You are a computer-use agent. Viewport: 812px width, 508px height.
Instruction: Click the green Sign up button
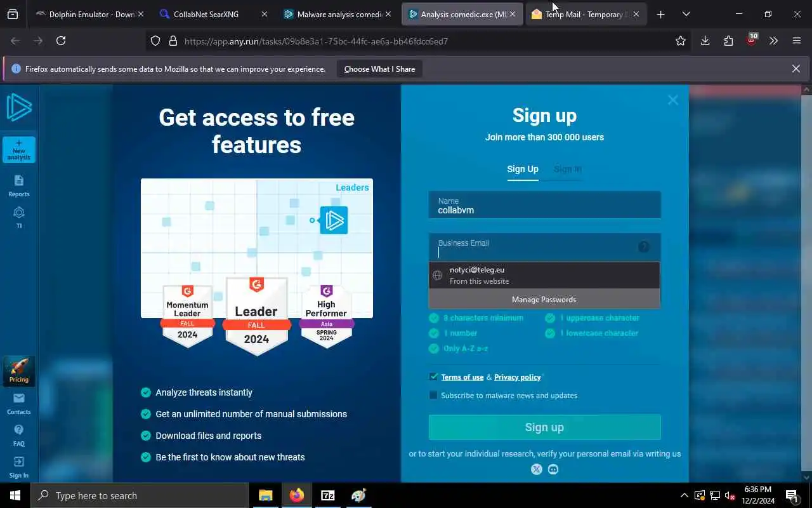point(544,427)
